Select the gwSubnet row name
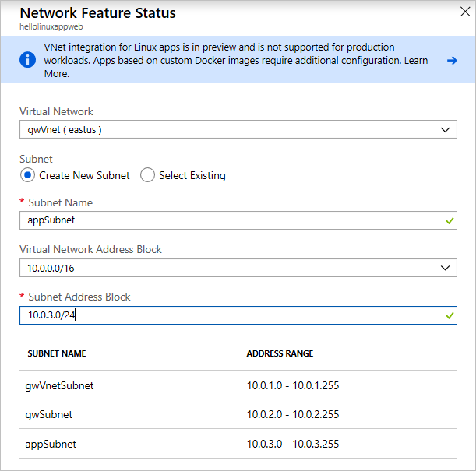The width and height of the screenshot is (476, 471). (49, 415)
